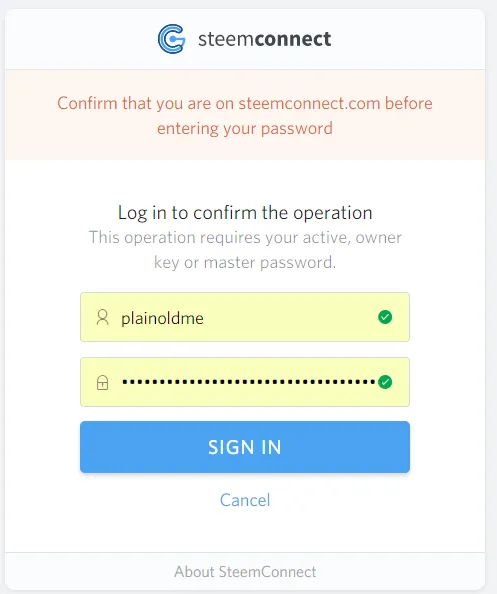Click the password dots in the field

pos(248,382)
